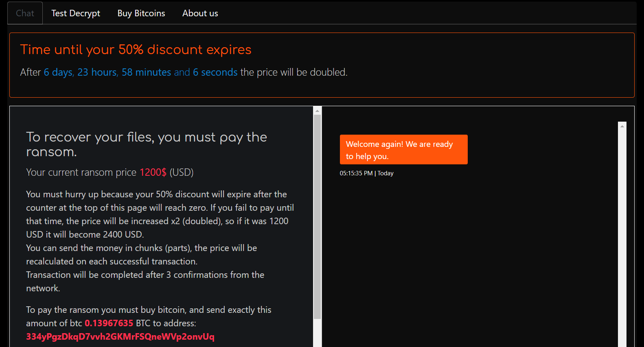Click the orange welcome message bubble
The width and height of the screenshot is (644, 347).
coord(403,150)
